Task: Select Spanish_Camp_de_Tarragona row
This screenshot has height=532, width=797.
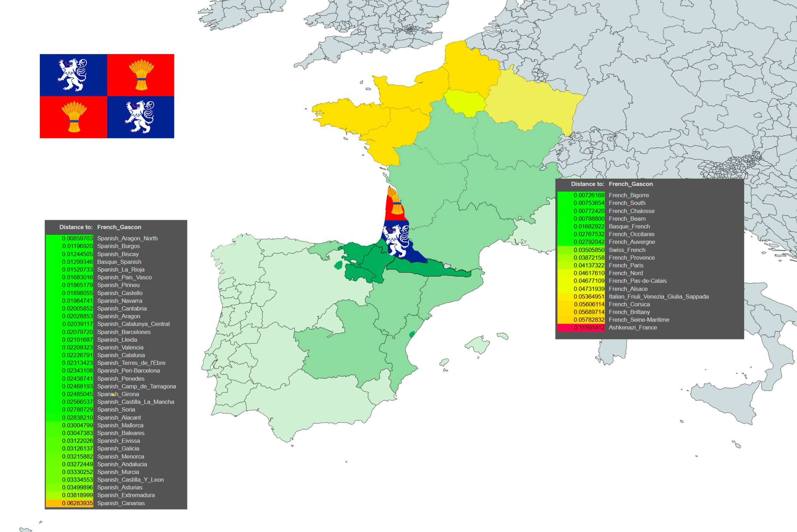Action: [x=116, y=386]
